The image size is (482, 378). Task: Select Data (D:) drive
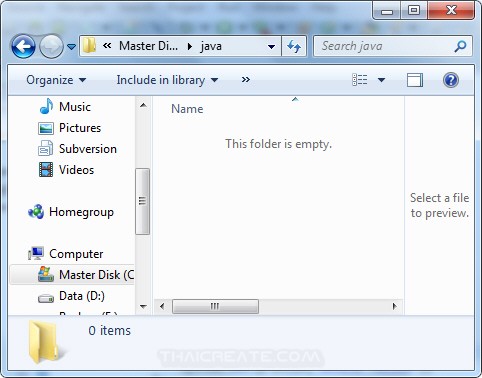[x=82, y=296]
